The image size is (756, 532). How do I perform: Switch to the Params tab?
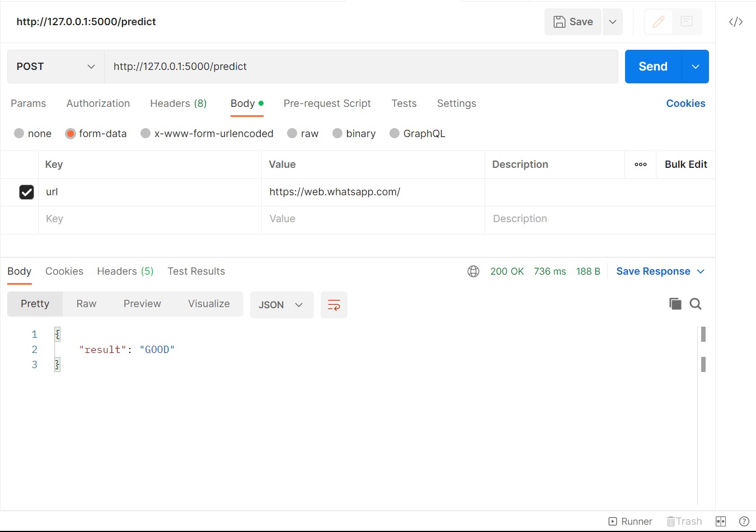coord(29,103)
